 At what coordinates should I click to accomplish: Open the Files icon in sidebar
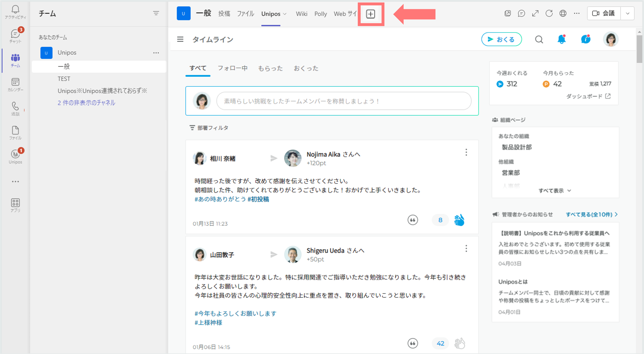click(x=15, y=133)
